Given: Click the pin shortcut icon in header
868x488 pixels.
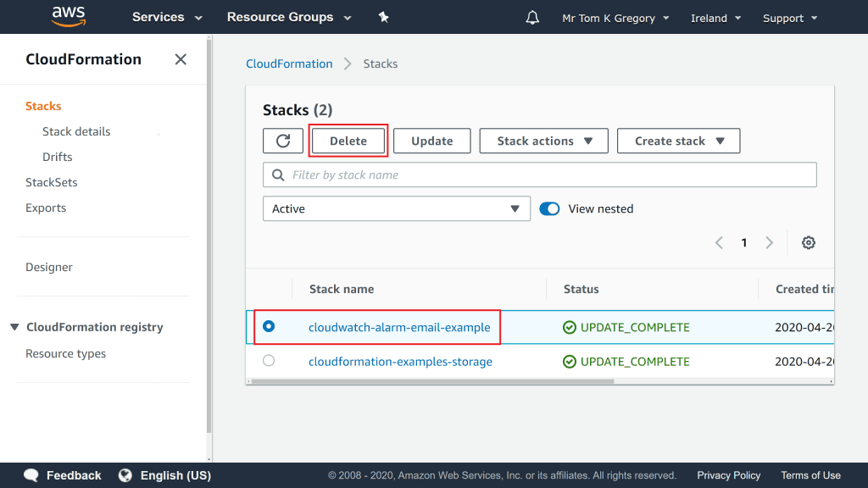Looking at the screenshot, I should click(x=383, y=17).
